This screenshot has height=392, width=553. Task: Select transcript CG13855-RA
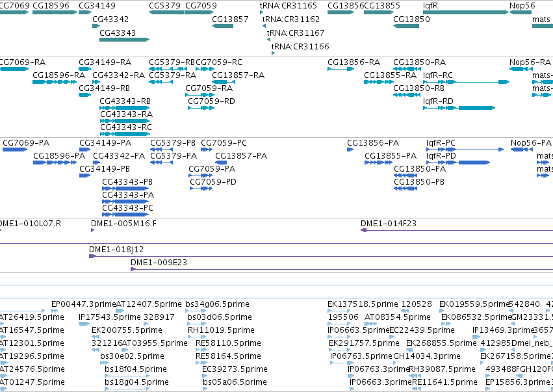(391, 75)
